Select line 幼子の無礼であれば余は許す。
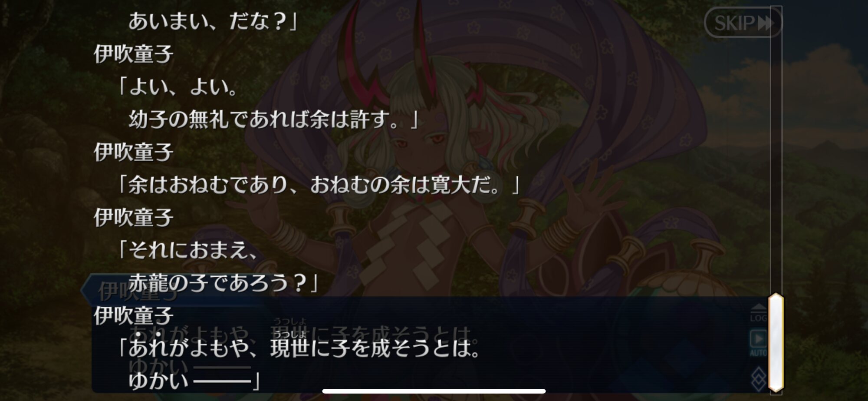The image size is (868, 401). (273, 119)
